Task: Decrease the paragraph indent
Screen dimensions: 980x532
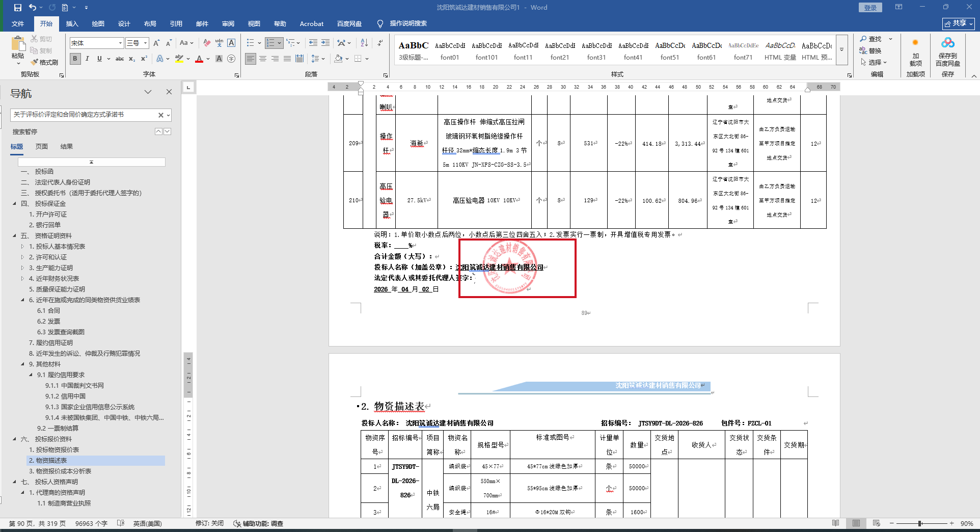Action: point(313,43)
